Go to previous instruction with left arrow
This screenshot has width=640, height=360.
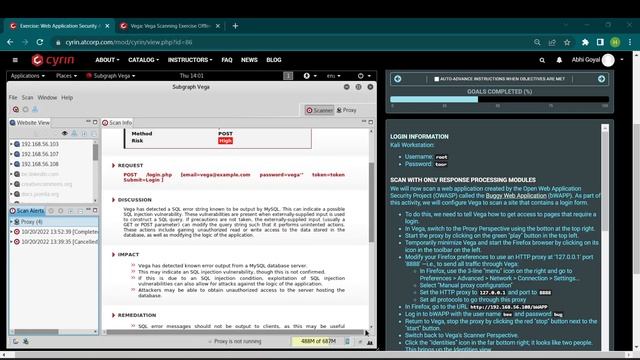[398, 79]
